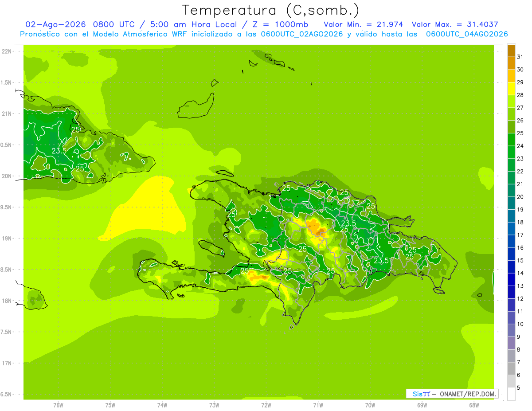Click the colorbar swatch between 30 and 31
This screenshot has width=532, height=411.
click(x=511, y=63)
